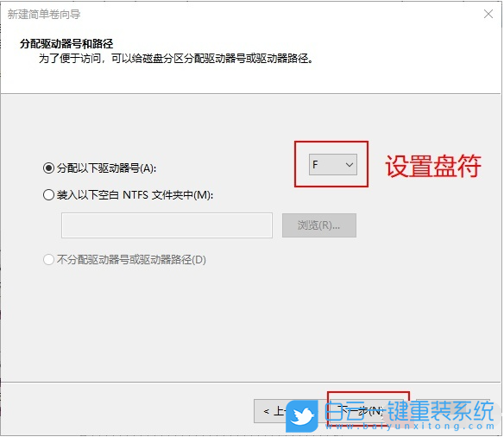Close the New Simple Volume Wizard dialog
This screenshot has height=437, width=504.
(488, 14)
